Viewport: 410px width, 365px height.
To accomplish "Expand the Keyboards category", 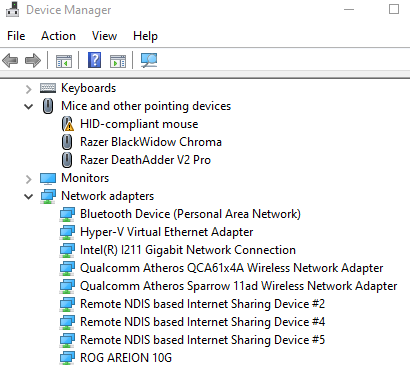I will pyautogui.click(x=29, y=89).
